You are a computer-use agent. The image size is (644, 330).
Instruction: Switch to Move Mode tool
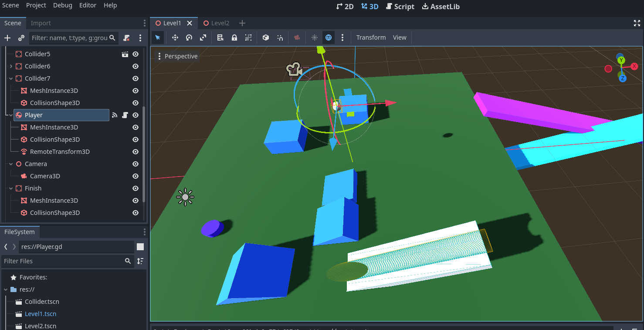pos(175,37)
